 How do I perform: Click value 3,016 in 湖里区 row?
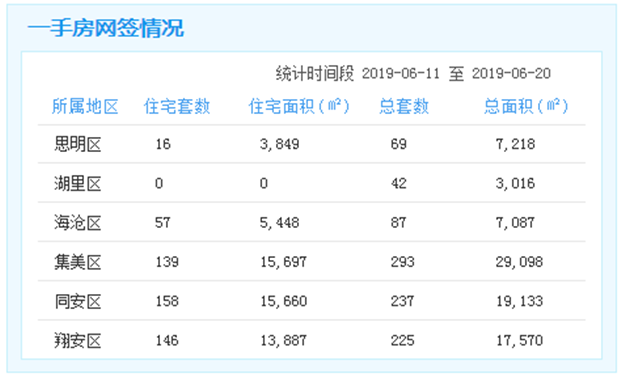point(515,183)
